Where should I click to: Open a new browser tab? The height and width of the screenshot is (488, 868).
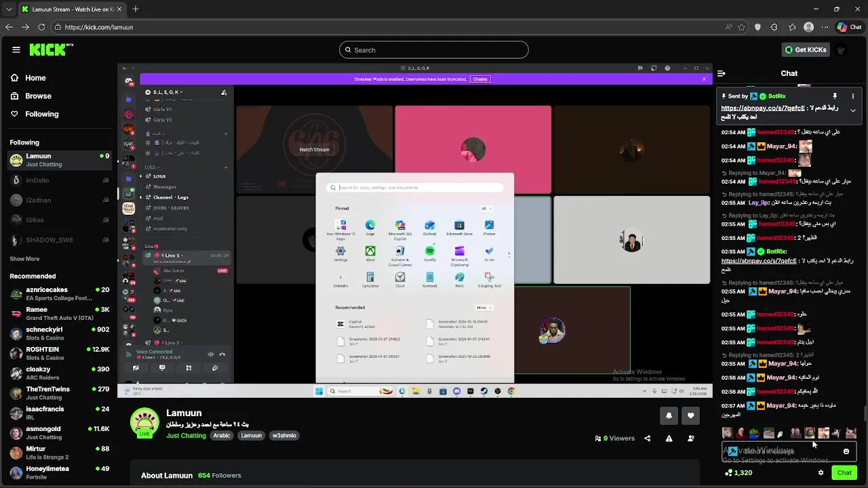[x=136, y=9]
